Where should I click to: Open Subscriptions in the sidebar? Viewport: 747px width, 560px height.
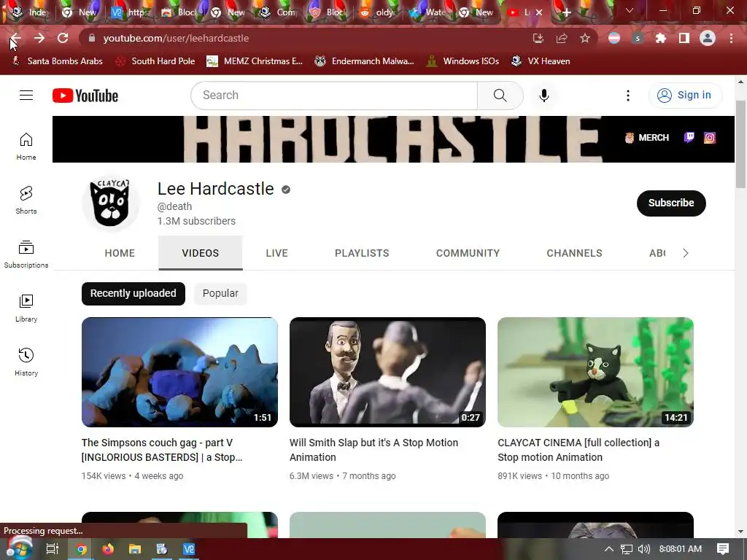tap(26, 254)
